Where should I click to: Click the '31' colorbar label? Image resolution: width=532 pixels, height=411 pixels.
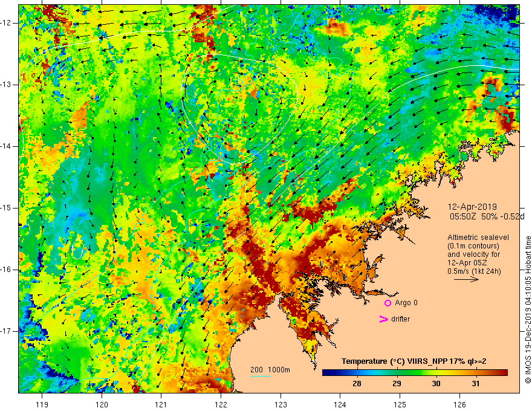[x=476, y=384]
